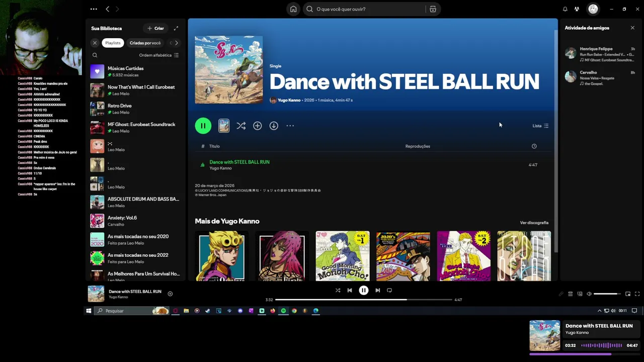Open the playback queue

[x=570, y=294]
